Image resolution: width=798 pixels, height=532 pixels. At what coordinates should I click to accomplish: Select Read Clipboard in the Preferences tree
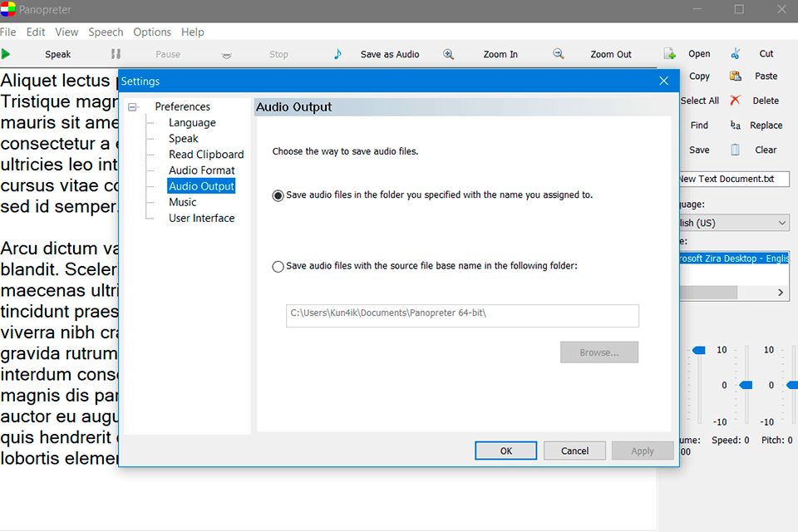pos(206,155)
